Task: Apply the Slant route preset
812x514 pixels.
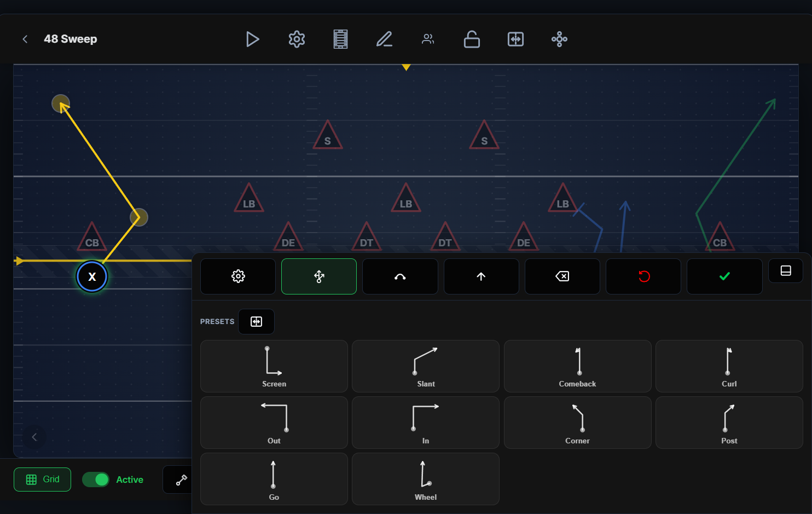Action: pyautogui.click(x=426, y=366)
